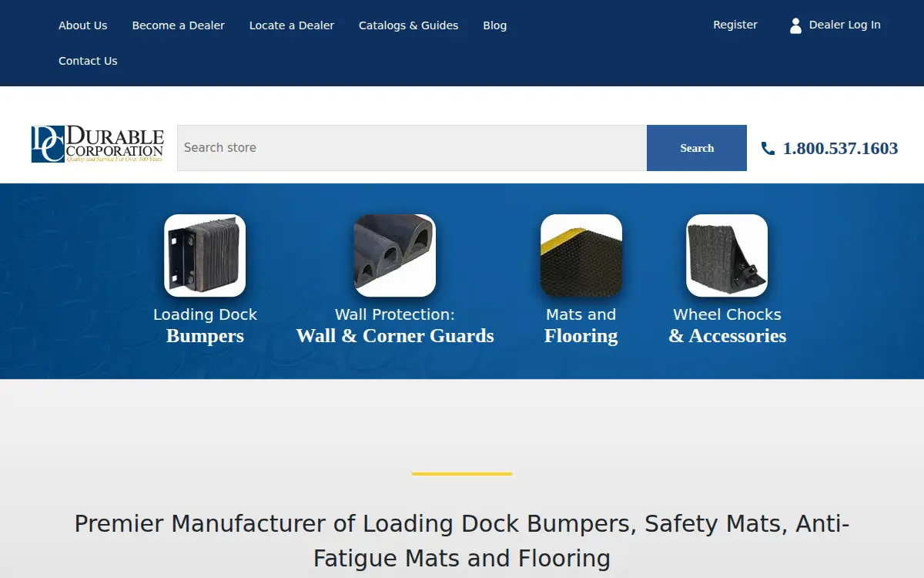This screenshot has width=924, height=578.
Task: Select Mats and Flooring category label
Action: pos(581,325)
